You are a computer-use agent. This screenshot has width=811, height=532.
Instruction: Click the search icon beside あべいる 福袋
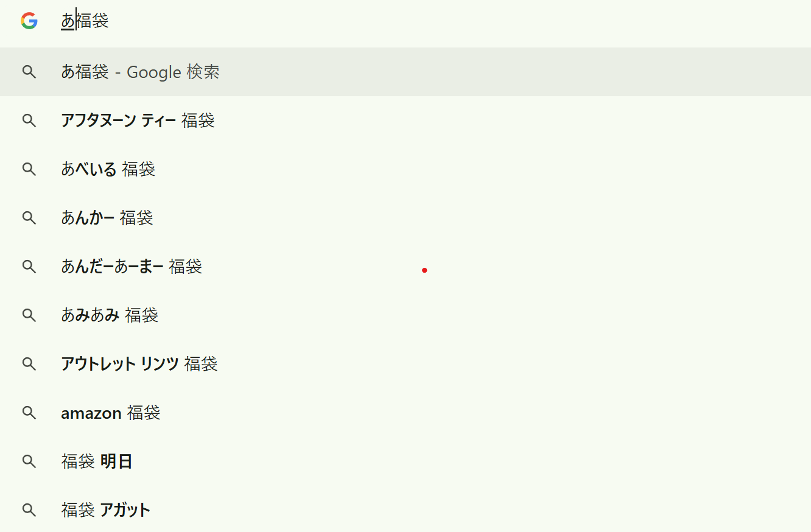pos(29,169)
